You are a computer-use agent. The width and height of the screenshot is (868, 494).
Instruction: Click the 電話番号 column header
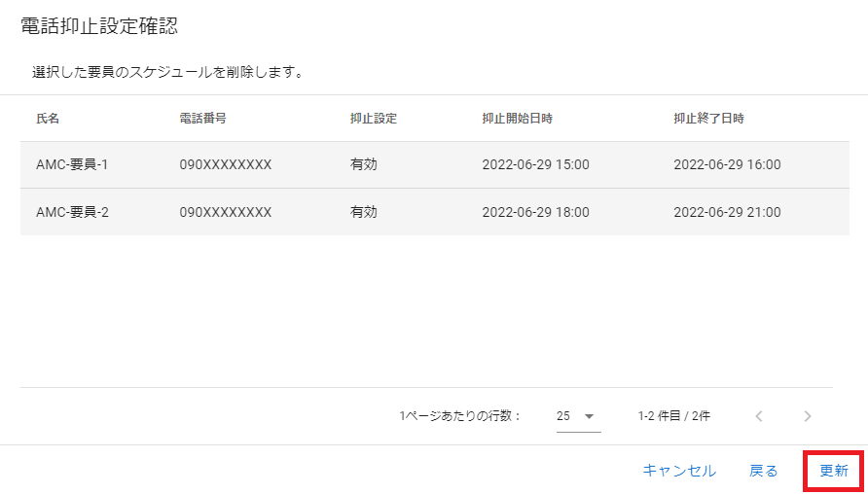click(203, 119)
